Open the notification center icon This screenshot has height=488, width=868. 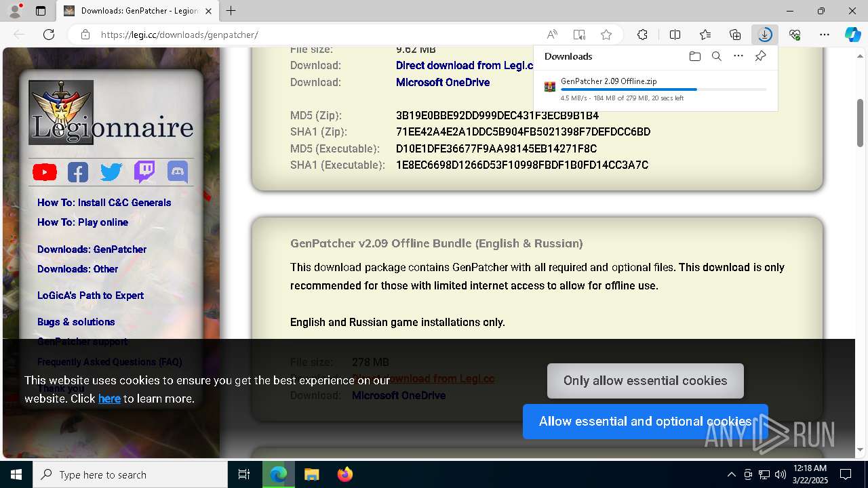(x=846, y=474)
